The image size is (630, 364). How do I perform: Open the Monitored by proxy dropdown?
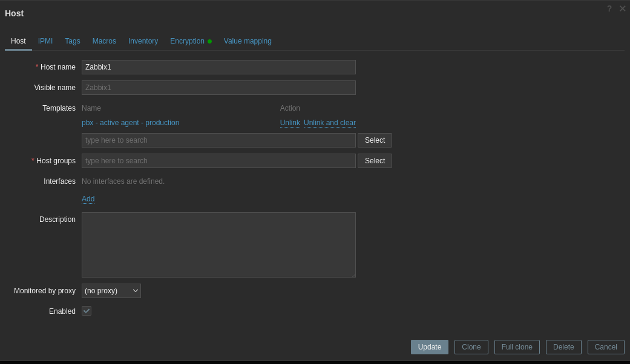(x=111, y=291)
